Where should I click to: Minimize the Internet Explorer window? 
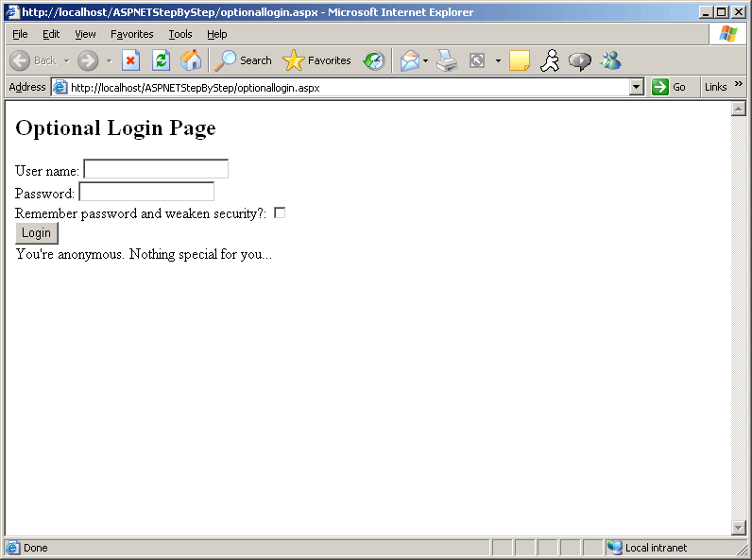click(705, 12)
